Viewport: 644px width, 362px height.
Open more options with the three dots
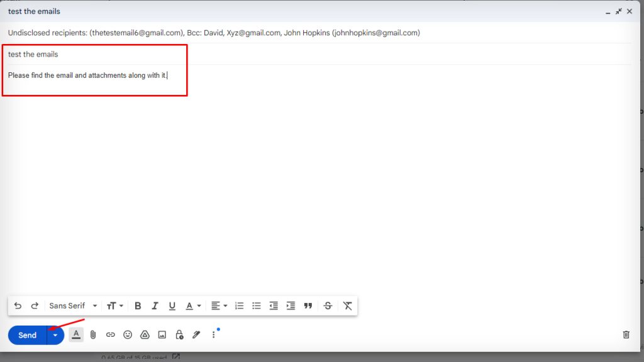pos(213,334)
